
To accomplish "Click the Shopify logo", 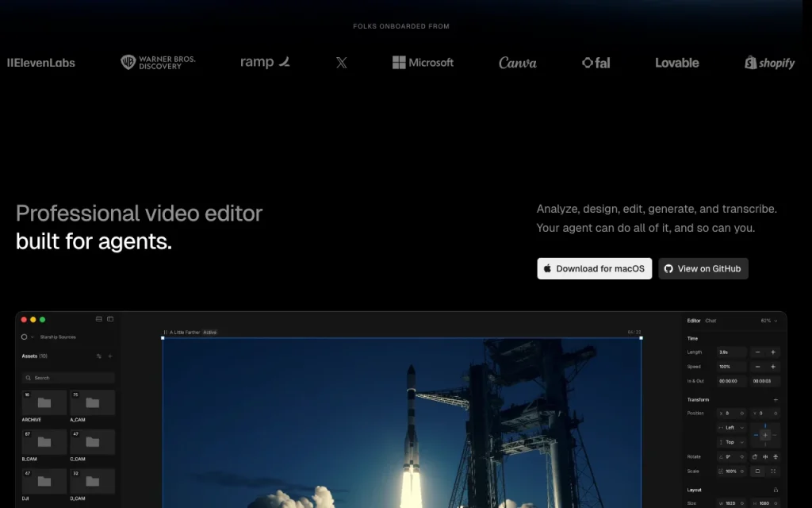I will pyautogui.click(x=769, y=63).
